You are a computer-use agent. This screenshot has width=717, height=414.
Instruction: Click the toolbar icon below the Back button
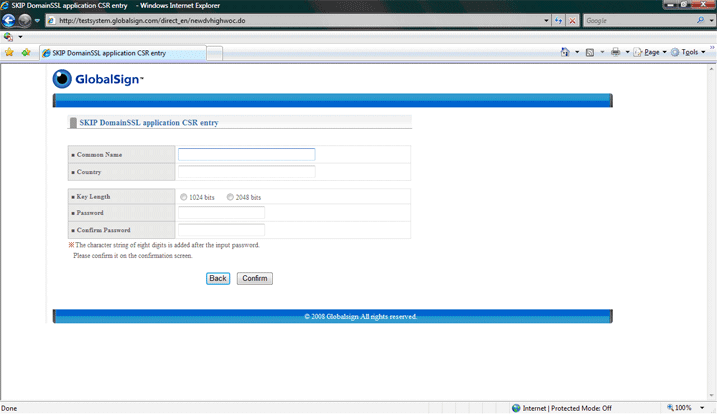click(8, 37)
